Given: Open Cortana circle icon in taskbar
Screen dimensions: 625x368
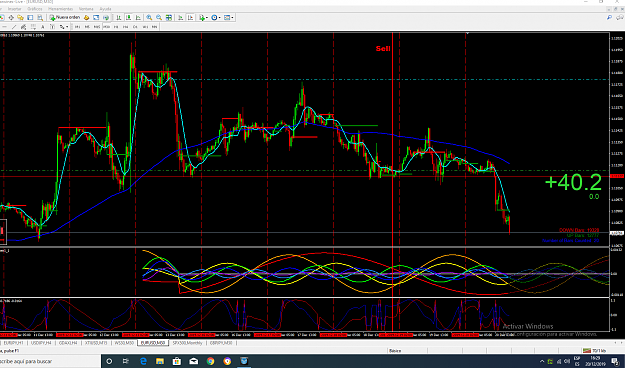Looking at the screenshot, I should coord(109,361).
